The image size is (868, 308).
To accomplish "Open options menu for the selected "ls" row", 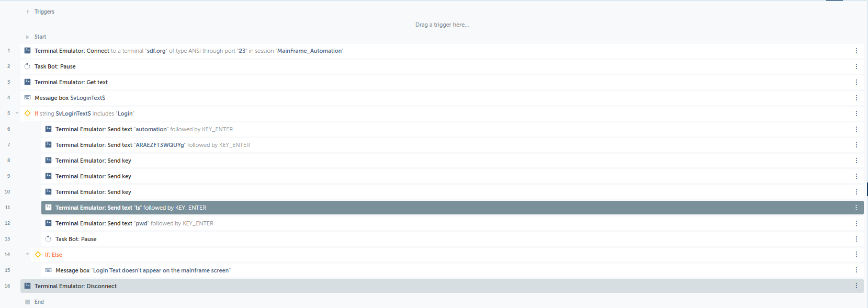I will [856, 208].
